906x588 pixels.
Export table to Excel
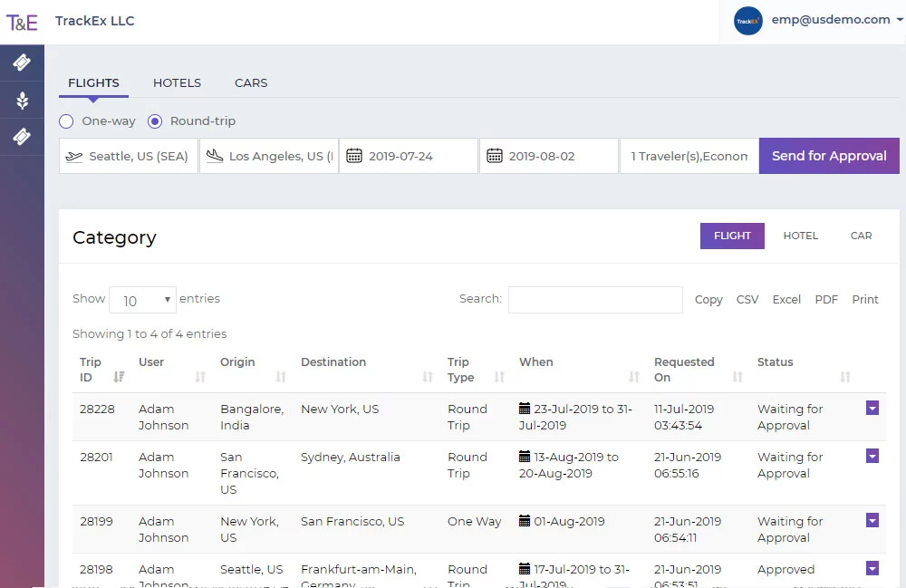tap(786, 300)
